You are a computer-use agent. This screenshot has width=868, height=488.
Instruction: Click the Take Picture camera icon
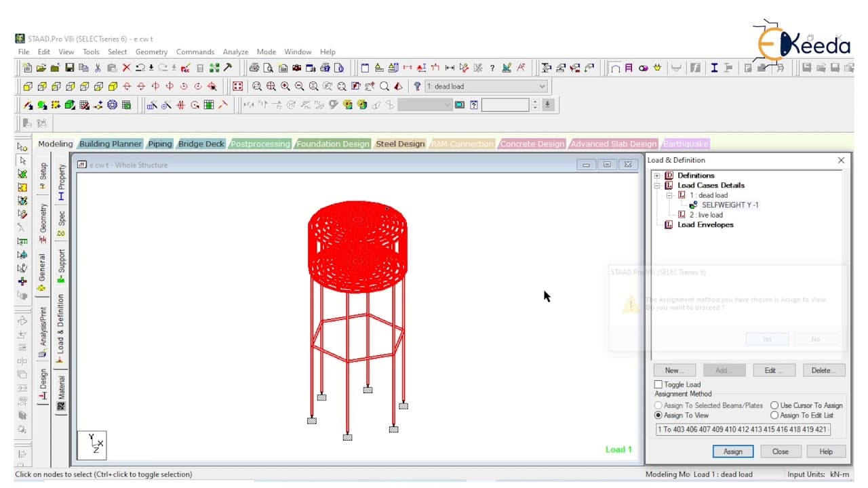[x=297, y=68]
